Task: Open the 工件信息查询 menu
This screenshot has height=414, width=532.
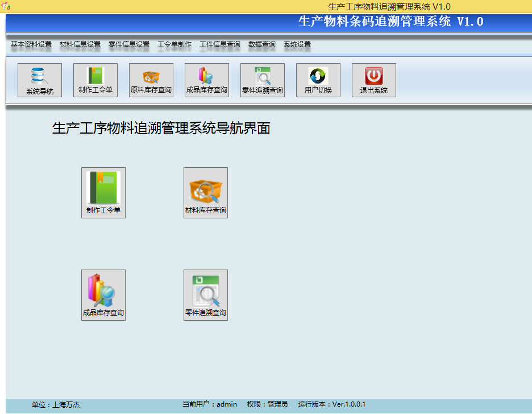Action: pos(220,44)
